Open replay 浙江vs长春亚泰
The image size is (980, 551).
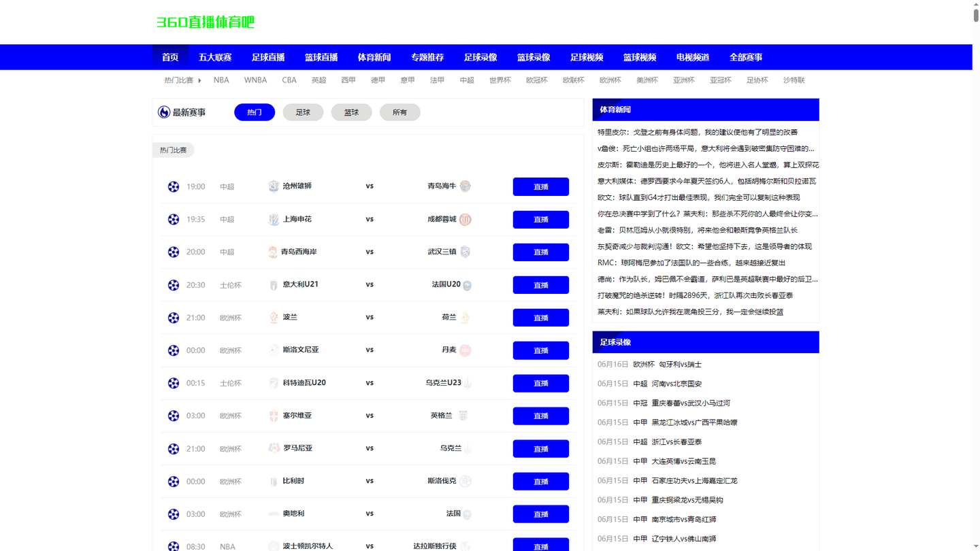[x=676, y=442]
